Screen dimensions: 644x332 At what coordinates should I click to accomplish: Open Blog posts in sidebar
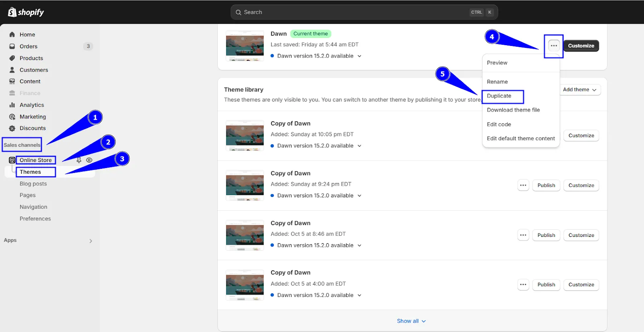(x=33, y=184)
